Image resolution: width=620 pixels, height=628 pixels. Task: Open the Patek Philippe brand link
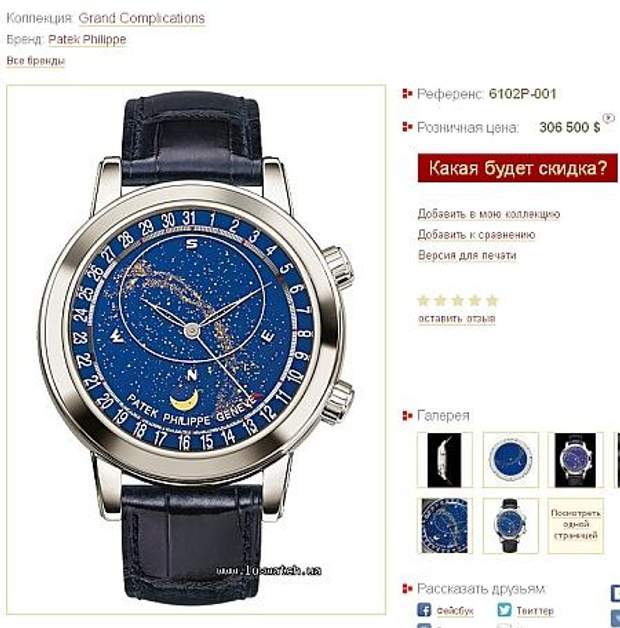click(x=87, y=40)
